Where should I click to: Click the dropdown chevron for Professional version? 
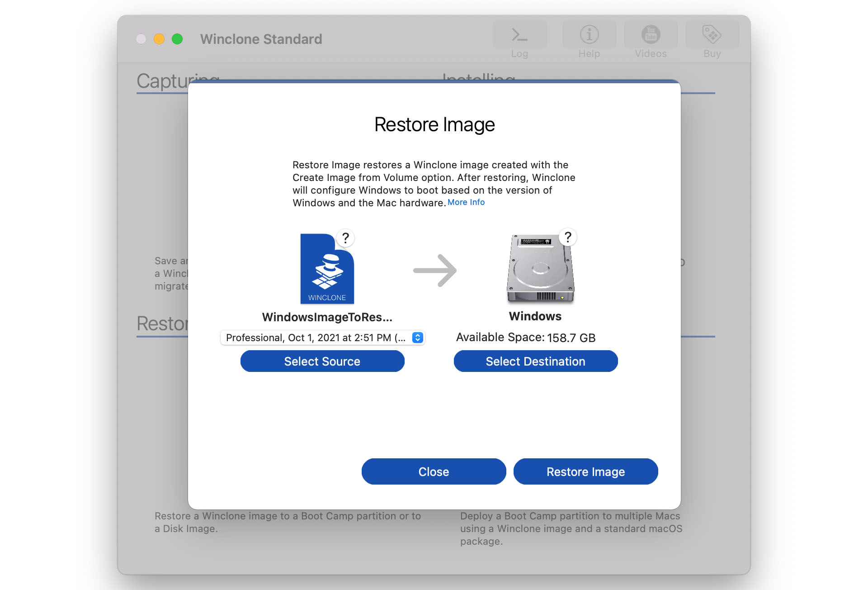[x=417, y=337]
